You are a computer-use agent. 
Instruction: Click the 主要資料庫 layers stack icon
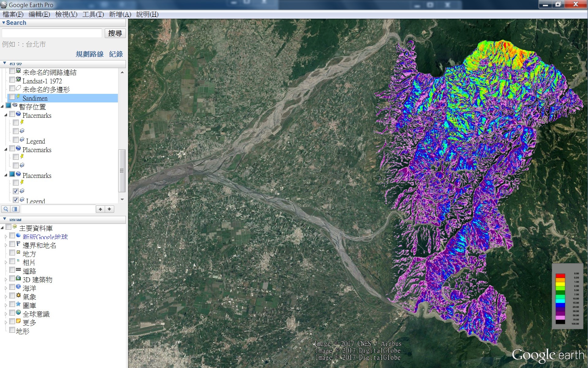pos(15,227)
